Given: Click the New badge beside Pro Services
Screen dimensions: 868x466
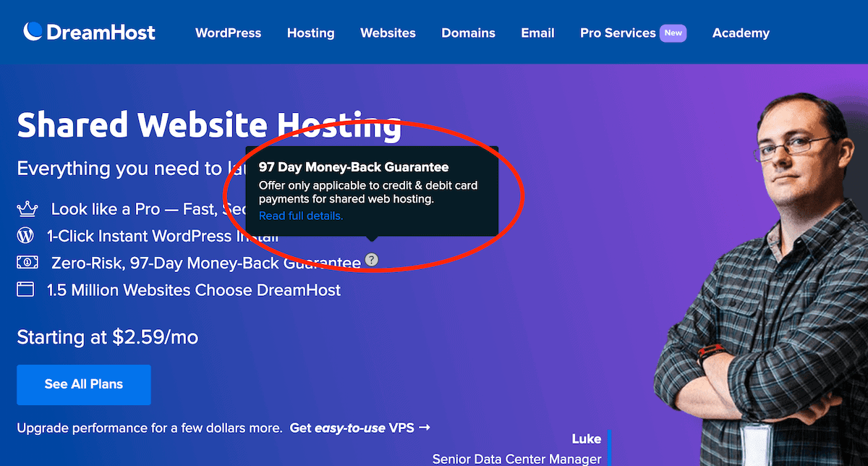Looking at the screenshot, I should point(673,33).
